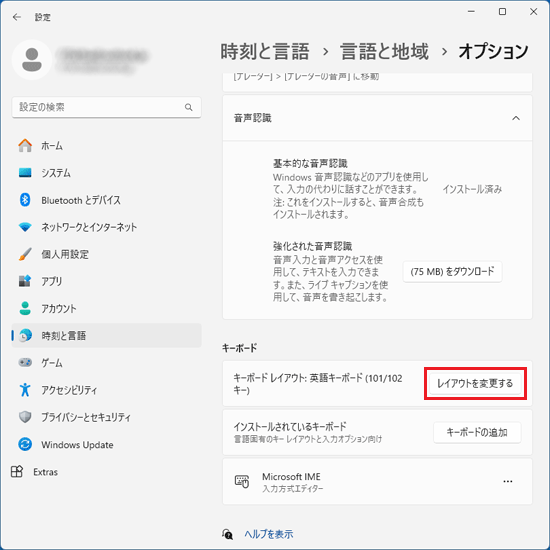This screenshot has height=550, width=550.
Task: Click インストール済み status text
Action: pos(472,189)
